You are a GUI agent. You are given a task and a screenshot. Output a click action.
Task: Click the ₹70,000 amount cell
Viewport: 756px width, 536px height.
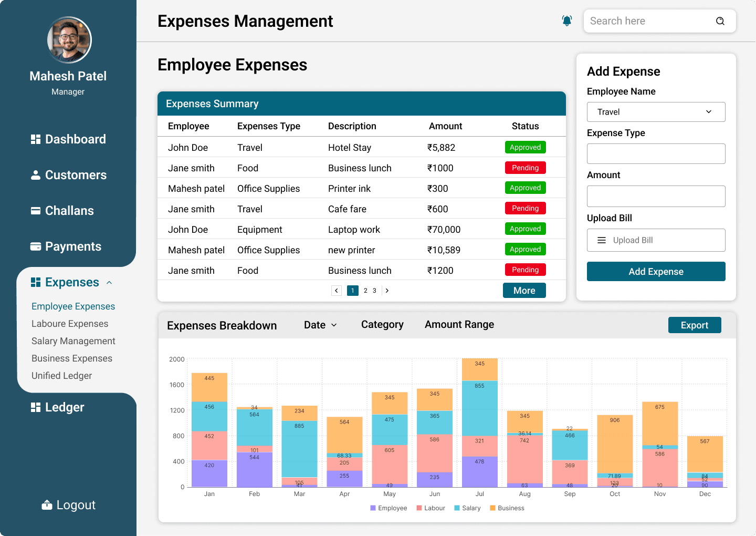(x=444, y=230)
